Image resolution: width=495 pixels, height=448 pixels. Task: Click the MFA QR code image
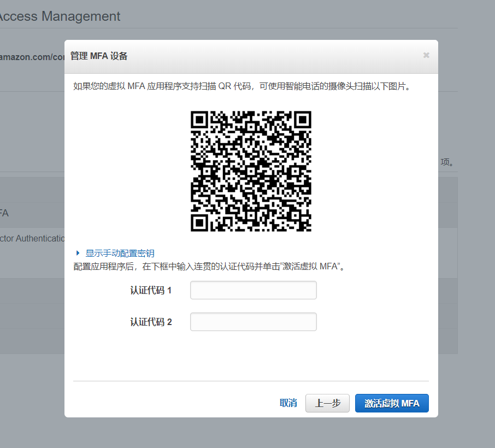251,171
